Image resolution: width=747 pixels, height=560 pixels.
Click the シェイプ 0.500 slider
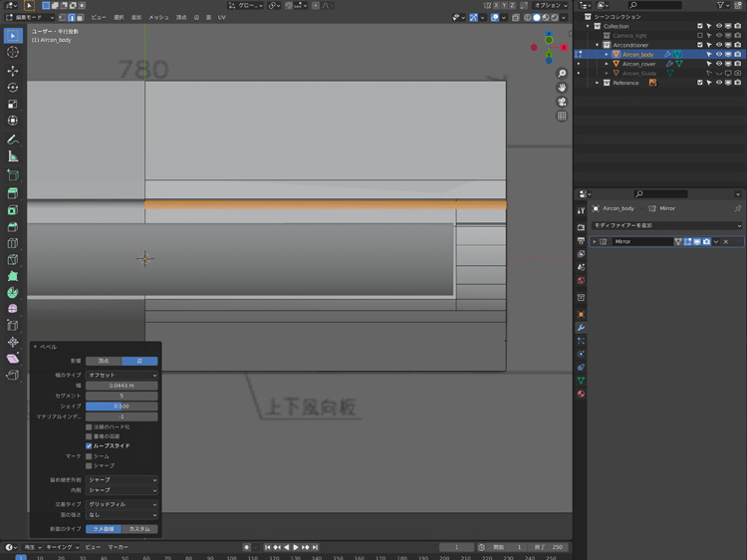(122, 406)
